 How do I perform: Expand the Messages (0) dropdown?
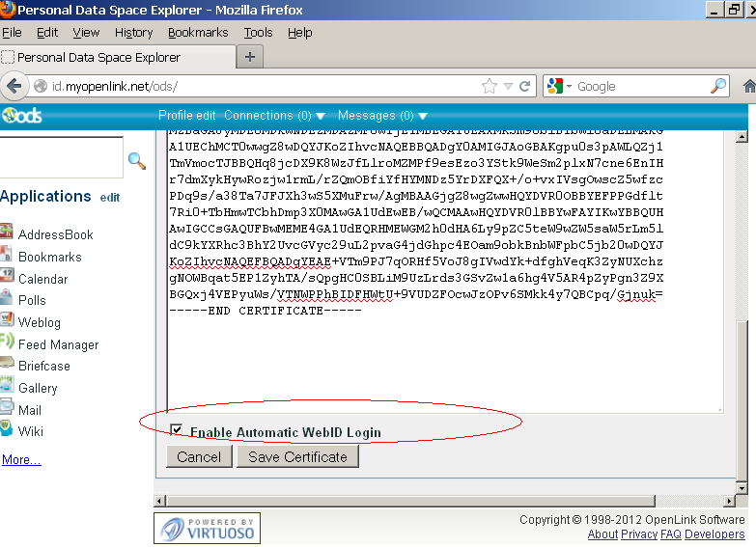(382, 116)
